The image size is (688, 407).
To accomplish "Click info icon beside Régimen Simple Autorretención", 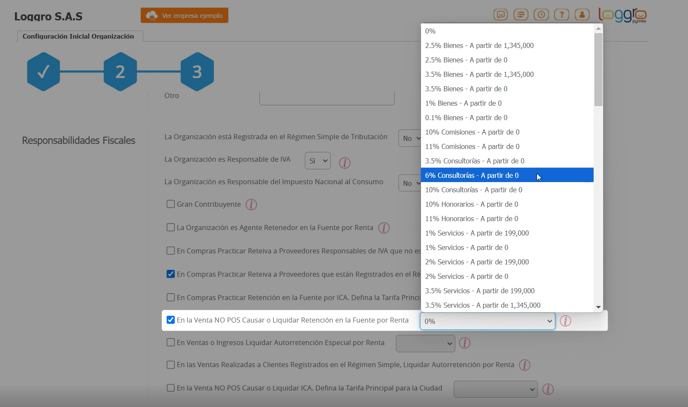I will point(524,365).
